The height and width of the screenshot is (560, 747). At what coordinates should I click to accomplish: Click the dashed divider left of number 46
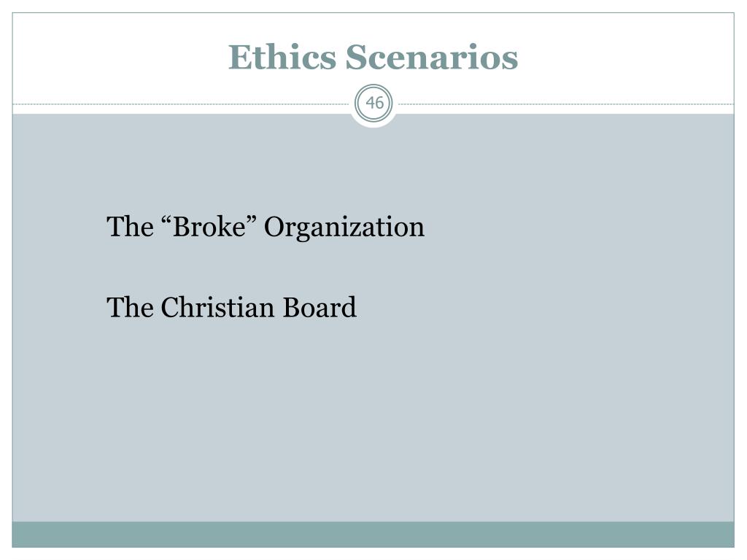[x=181, y=104]
